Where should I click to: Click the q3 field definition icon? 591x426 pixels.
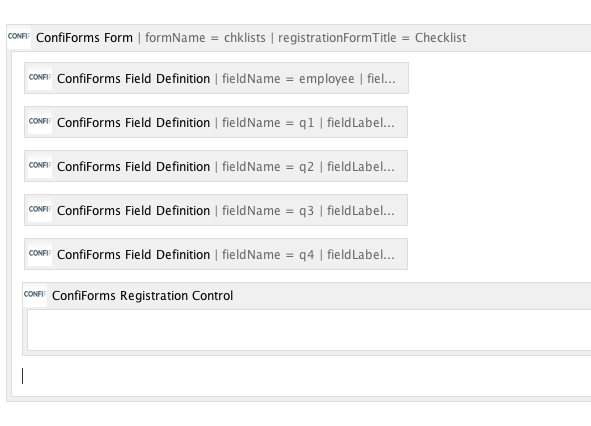[x=40, y=210]
